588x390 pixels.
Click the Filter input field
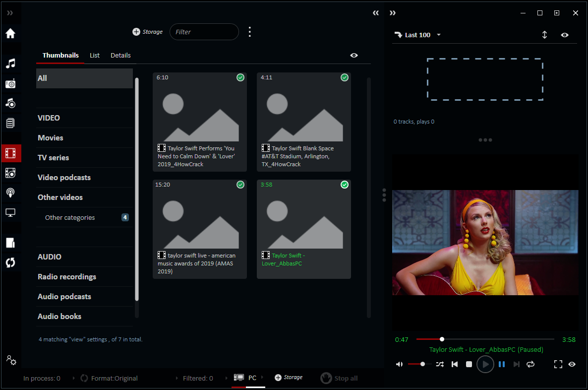204,32
